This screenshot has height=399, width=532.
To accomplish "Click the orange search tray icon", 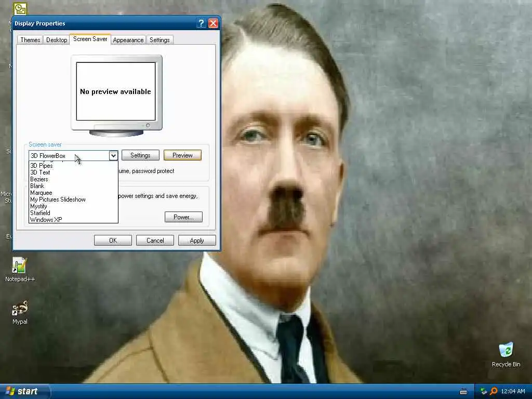I will point(494,392).
